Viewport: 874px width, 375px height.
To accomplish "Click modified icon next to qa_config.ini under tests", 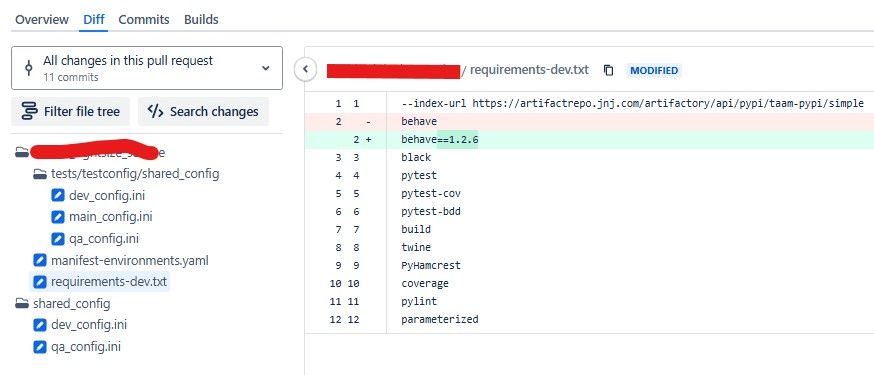I will 58,238.
